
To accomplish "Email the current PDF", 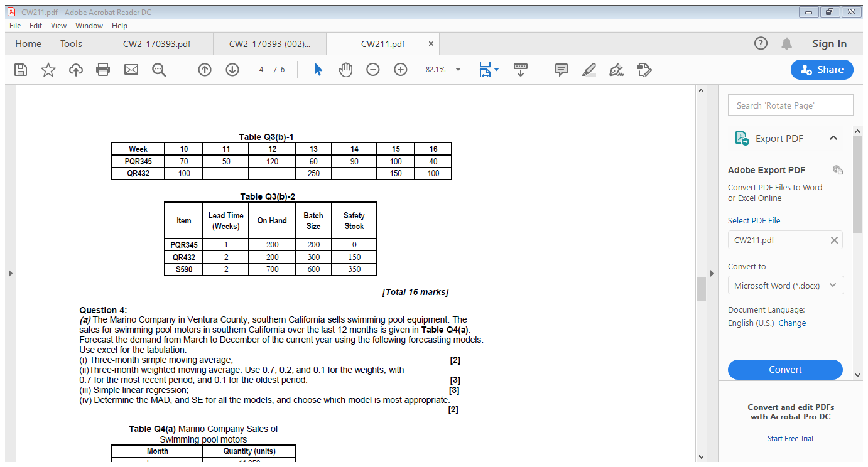I will [131, 70].
